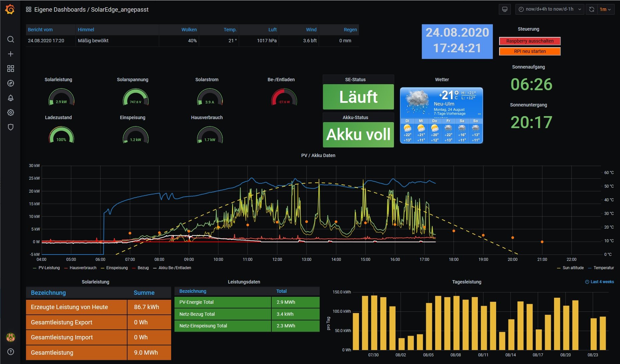The height and width of the screenshot is (364, 620).
Task: Sort table by Wolken column header
Action: [x=189, y=30]
